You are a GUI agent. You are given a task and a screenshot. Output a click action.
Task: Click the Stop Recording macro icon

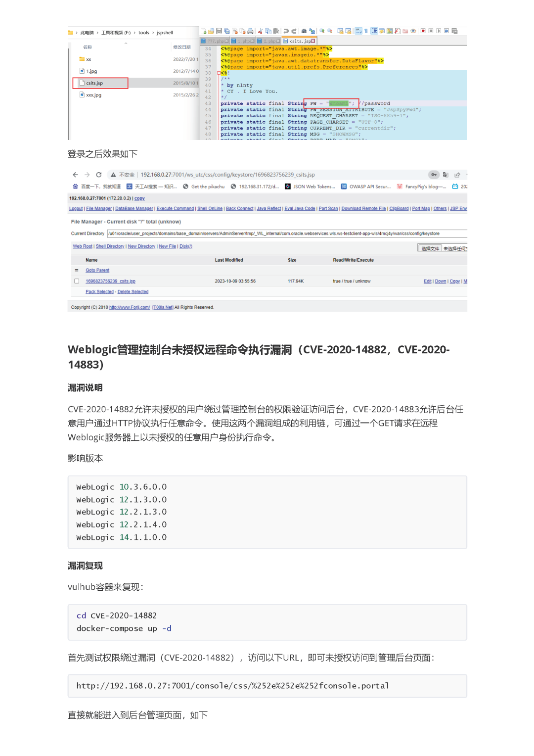[x=431, y=31]
